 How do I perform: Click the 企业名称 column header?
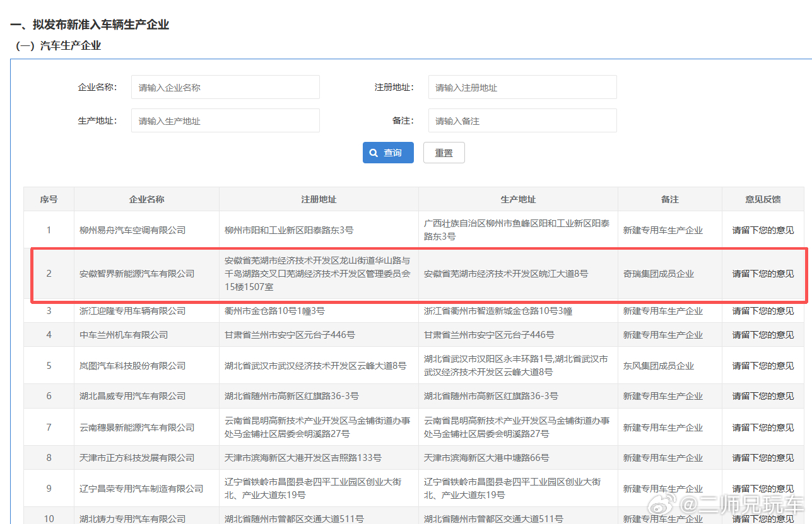click(x=146, y=199)
